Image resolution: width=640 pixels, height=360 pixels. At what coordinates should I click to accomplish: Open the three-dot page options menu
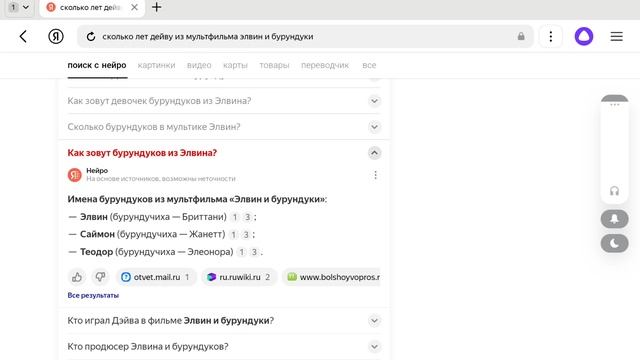[x=551, y=37]
